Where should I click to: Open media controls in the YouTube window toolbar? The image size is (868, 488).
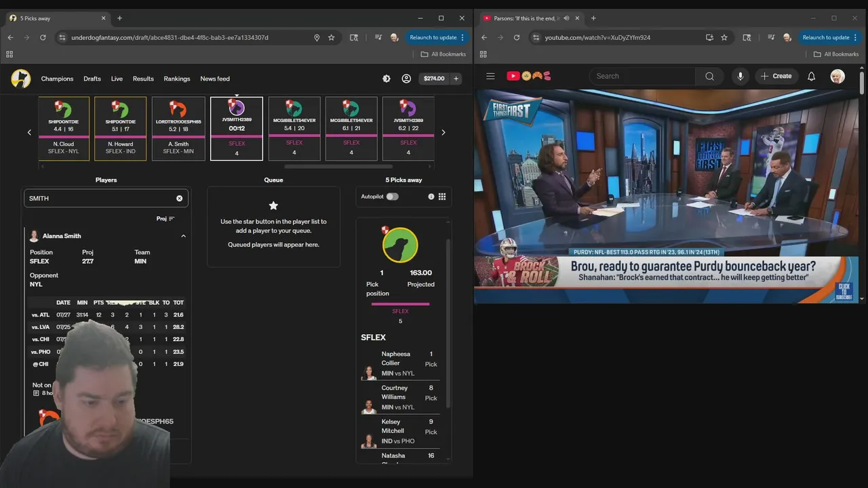tap(770, 37)
